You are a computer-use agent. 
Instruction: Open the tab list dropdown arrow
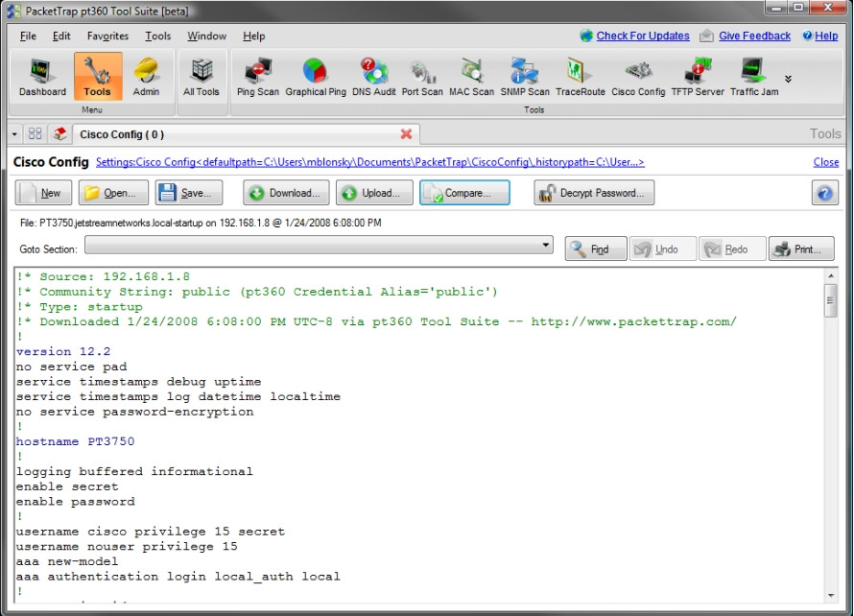click(x=14, y=134)
